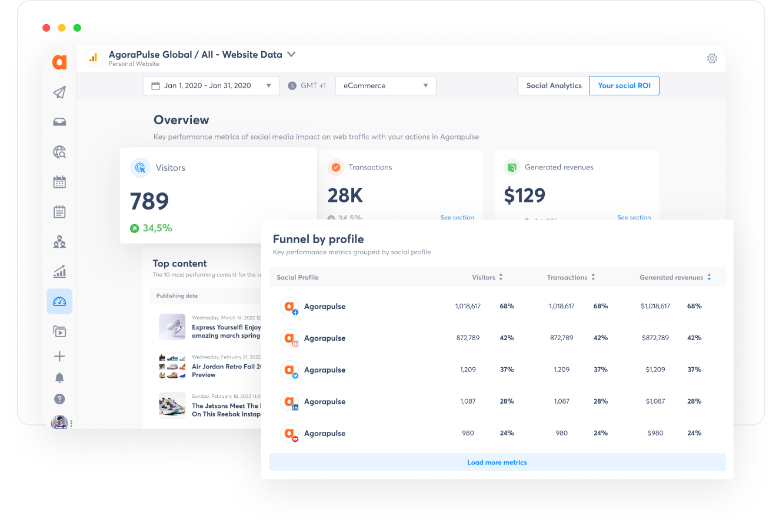Open the notifications bell icon

pyautogui.click(x=59, y=378)
